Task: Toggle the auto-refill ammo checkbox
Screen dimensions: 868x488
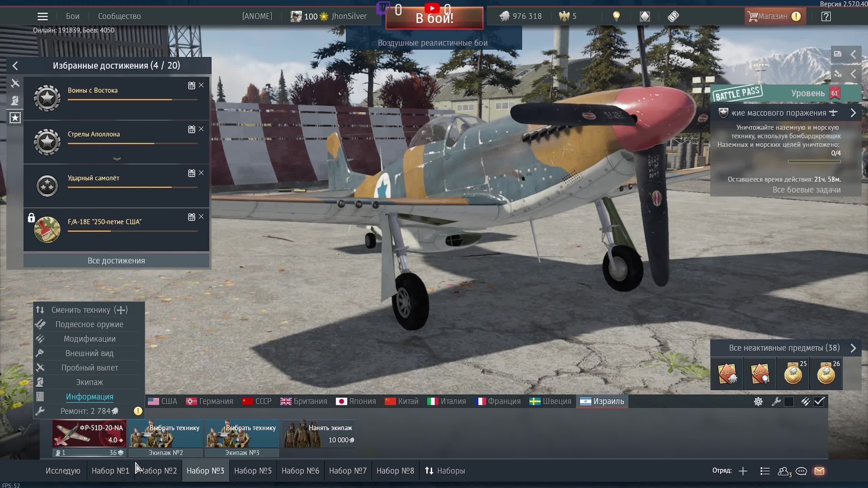Action: point(819,402)
